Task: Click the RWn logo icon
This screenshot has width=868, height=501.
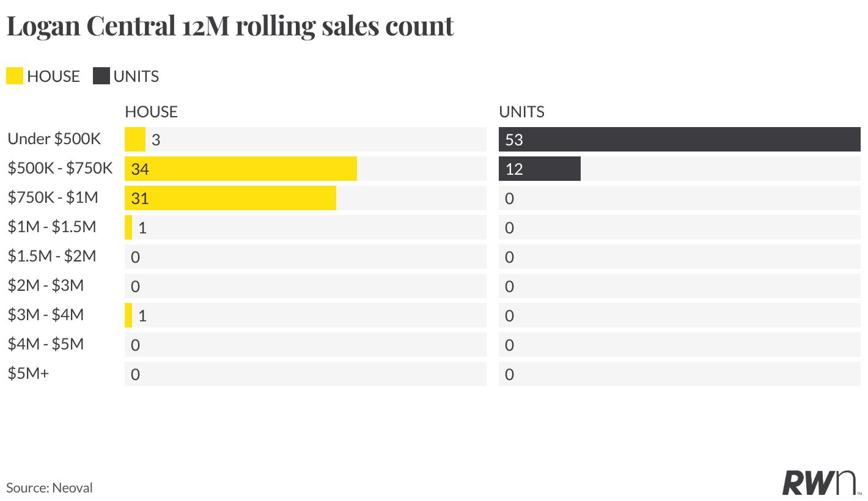Action: coord(822,482)
